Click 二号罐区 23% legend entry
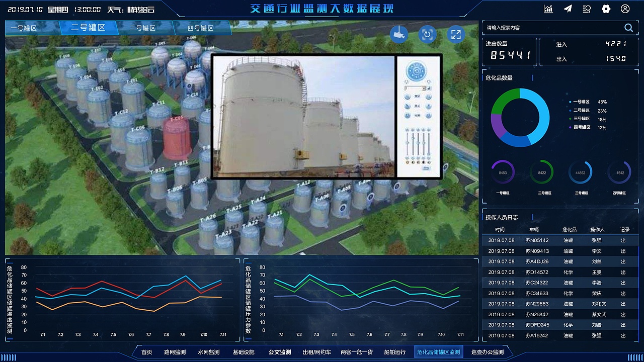644x362 pixels. [588, 110]
